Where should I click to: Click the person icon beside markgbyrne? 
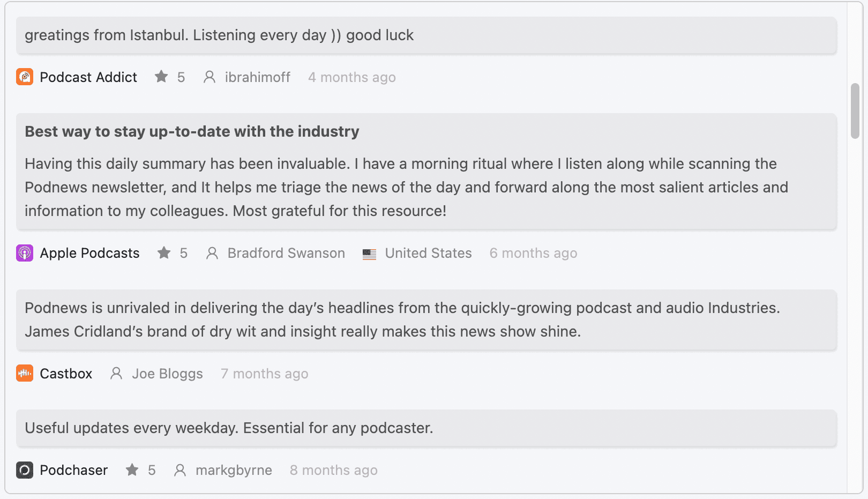click(x=180, y=470)
